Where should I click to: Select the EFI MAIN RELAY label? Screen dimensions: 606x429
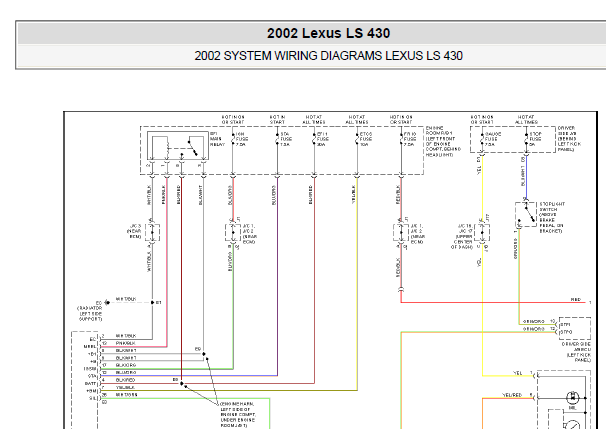(x=216, y=139)
